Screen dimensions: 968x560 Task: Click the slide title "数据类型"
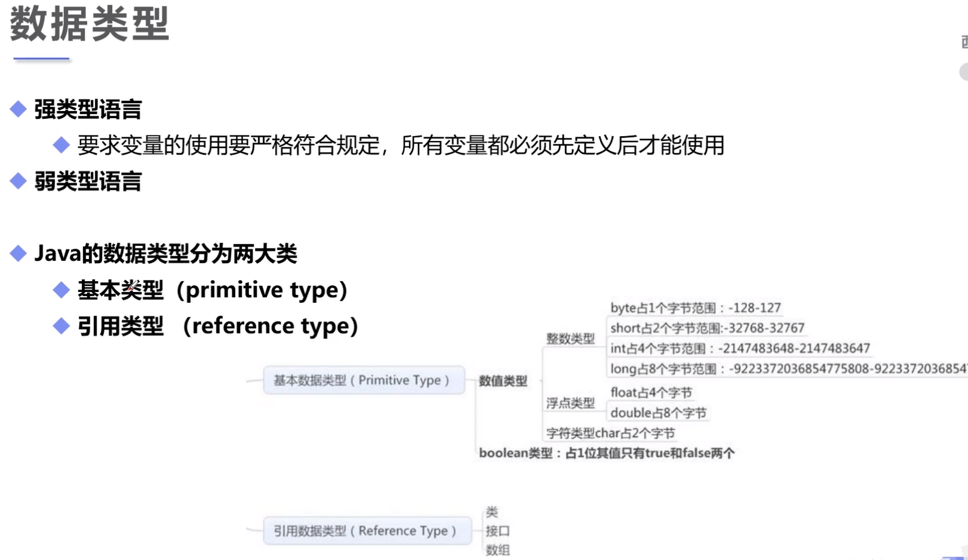click(90, 24)
